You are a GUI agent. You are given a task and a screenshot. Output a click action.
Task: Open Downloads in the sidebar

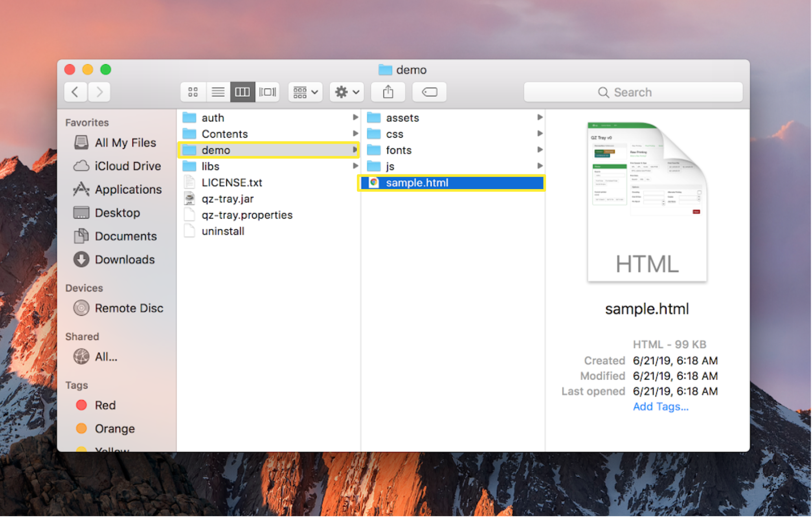point(124,260)
